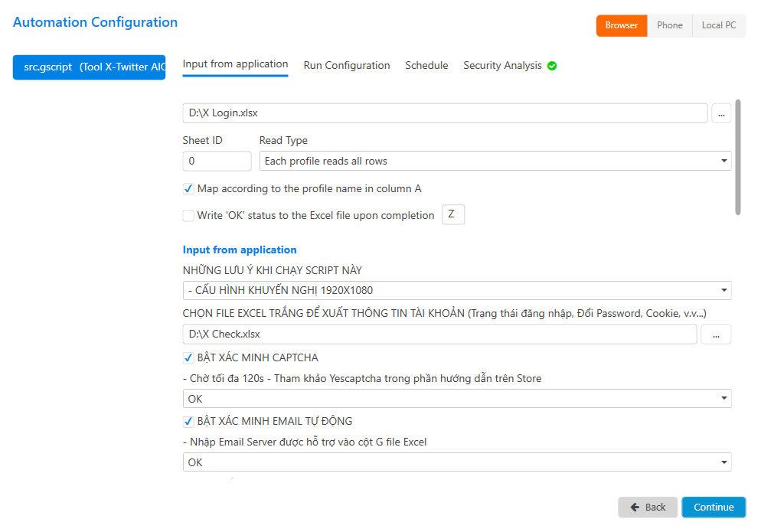Click browse button next to X Check.xlsx

715,335
